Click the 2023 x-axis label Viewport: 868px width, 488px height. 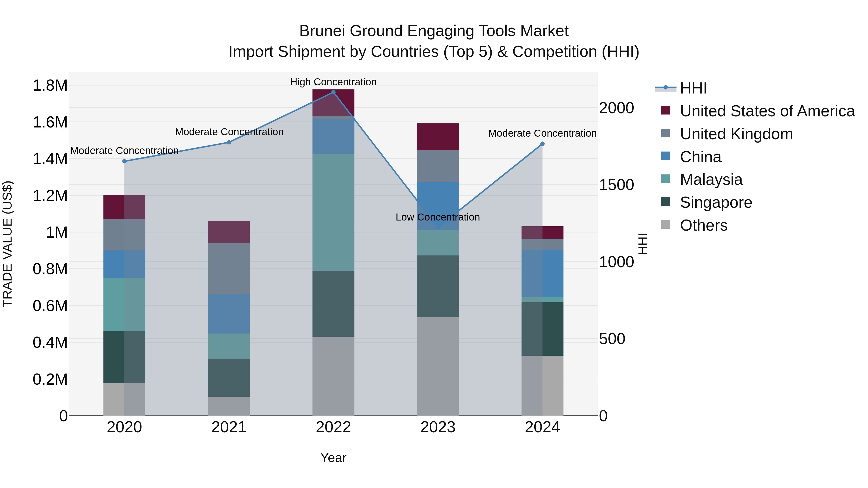click(438, 427)
